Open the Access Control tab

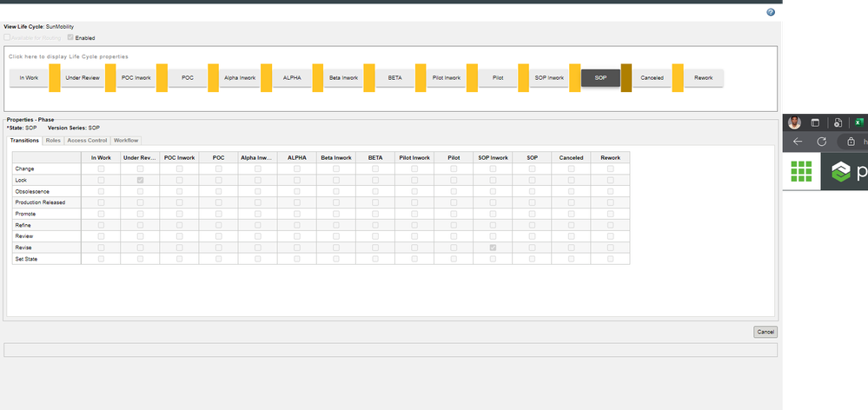point(87,141)
